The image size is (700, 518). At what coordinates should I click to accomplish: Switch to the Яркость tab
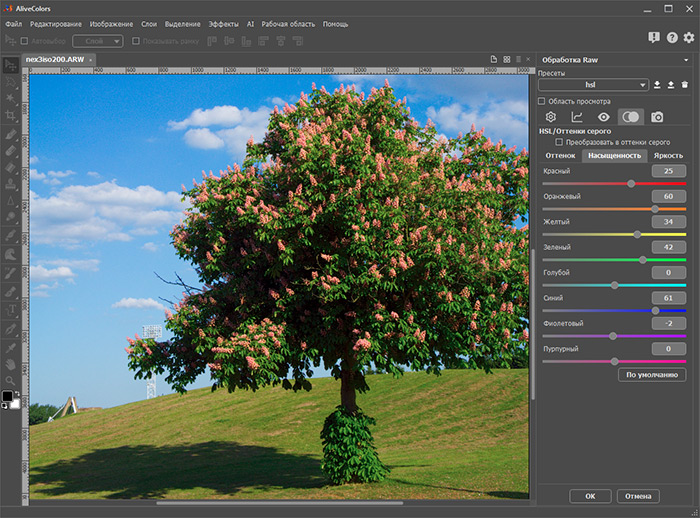pyautogui.click(x=668, y=155)
